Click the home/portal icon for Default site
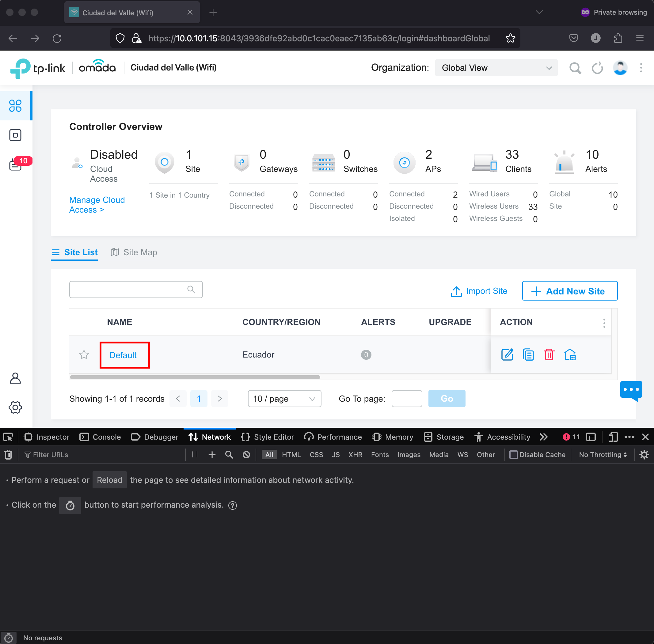This screenshot has width=654, height=644. pos(570,354)
